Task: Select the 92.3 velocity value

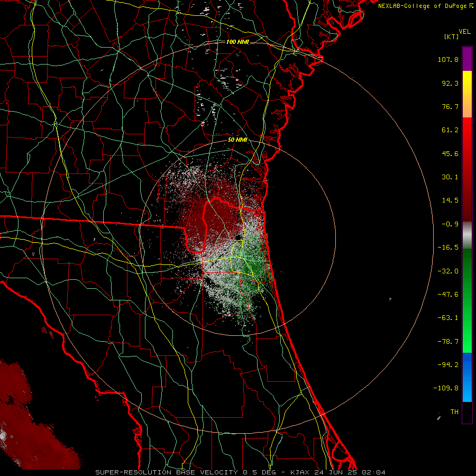Action: coord(450,83)
